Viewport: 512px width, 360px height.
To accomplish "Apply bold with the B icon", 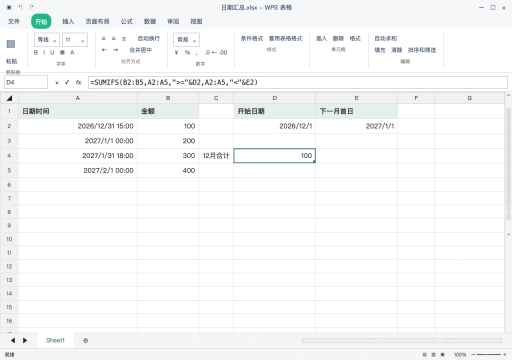I will pyautogui.click(x=36, y=52).
